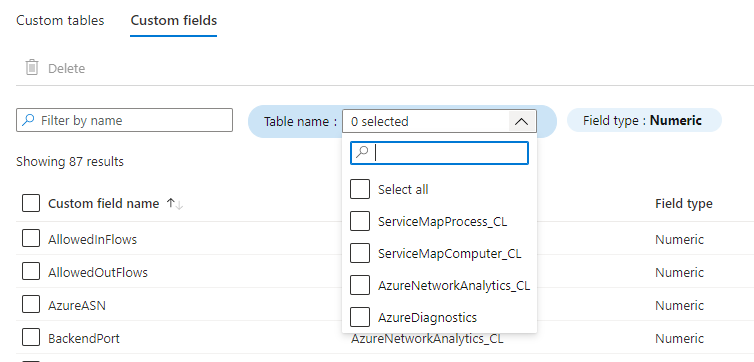The height and width of the screenshot is (362, 754).
Task: Click the AllowedOutFlows field name
Action: click(x=98, y=272)
